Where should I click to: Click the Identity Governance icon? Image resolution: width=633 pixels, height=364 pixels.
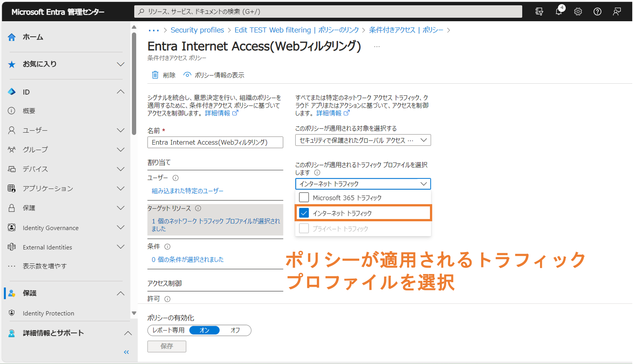pos(12,228)
